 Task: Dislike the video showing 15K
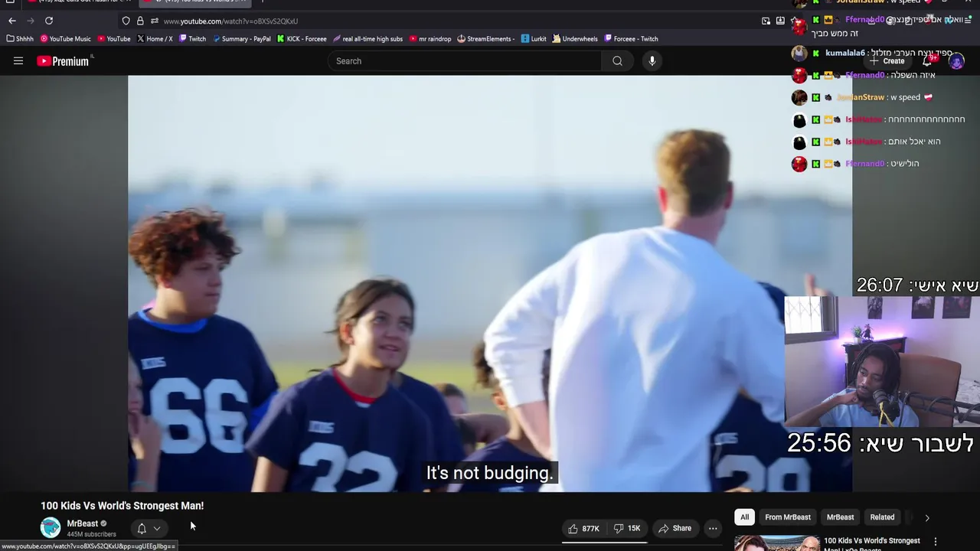pyautogui.click(x=627, y=528)
